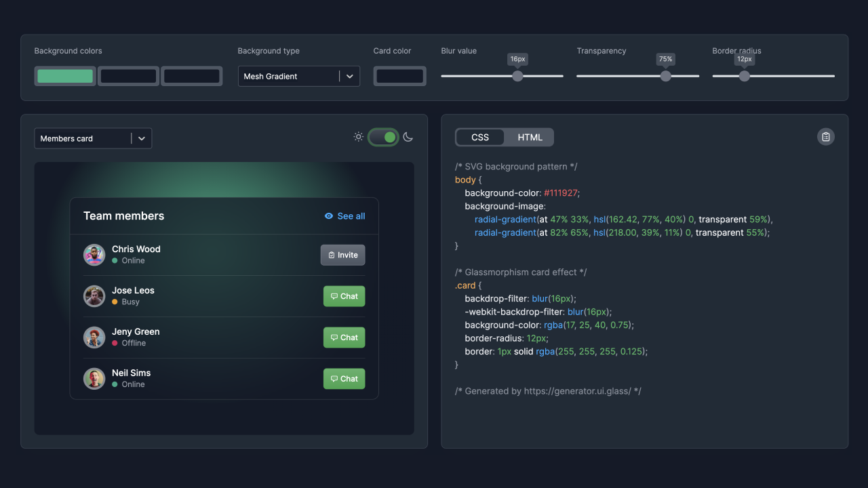
Task: Switch to the HTML tab
Action: coord(530,137)
